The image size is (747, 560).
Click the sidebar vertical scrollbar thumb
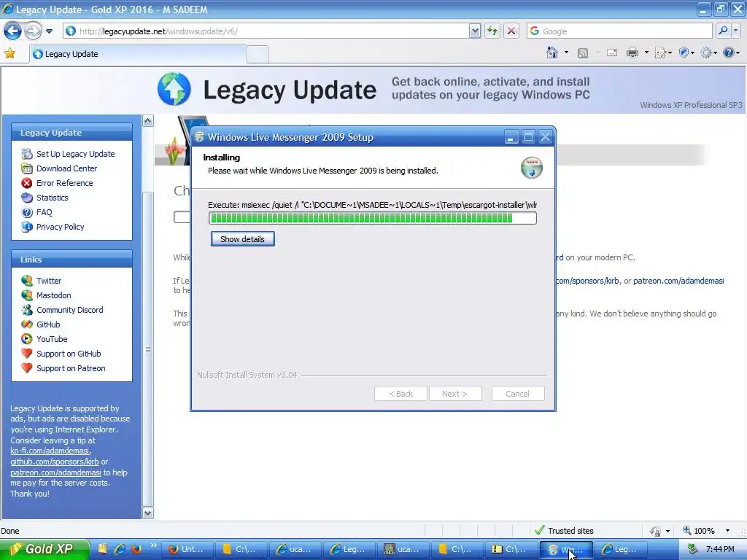[x=148, y=349]
